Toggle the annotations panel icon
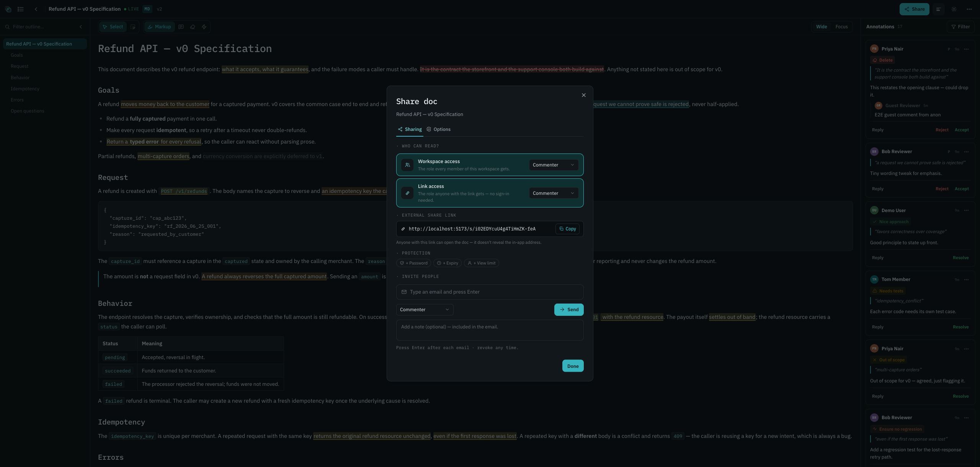The image size is (980, 467). coord(938,9)
